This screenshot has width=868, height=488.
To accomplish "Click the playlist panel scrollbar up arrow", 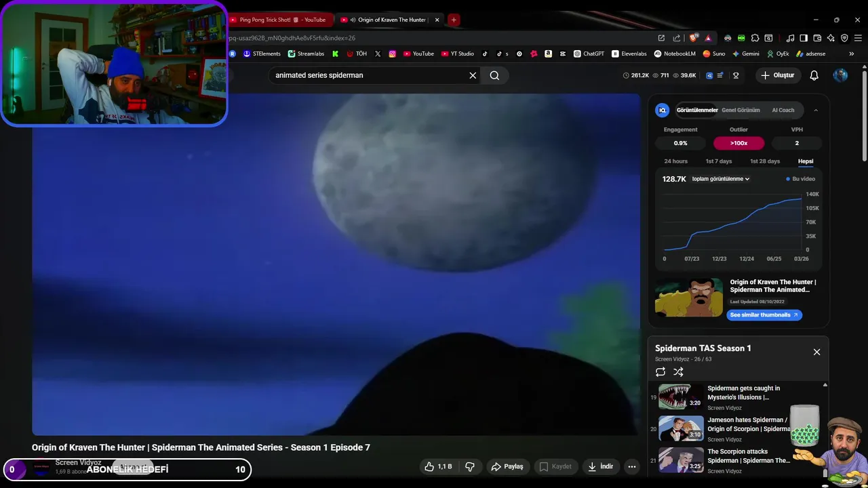I will point(825,385).
